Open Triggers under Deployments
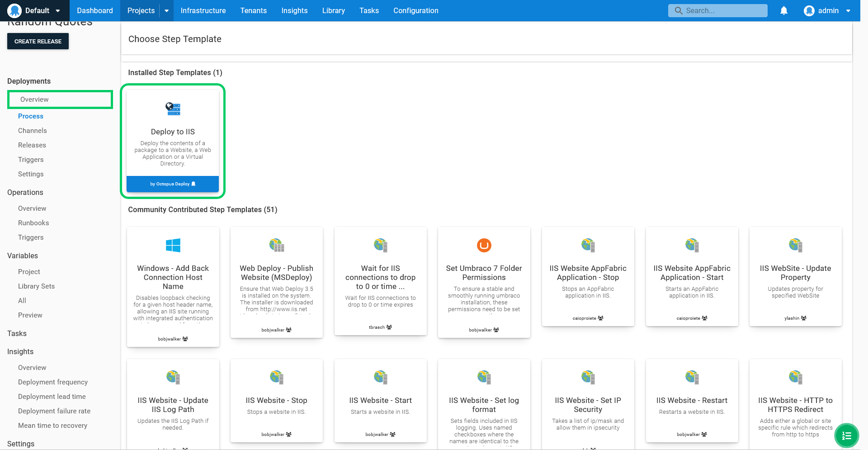The height and width of the screenshot is (450, 868). (31, 160)
